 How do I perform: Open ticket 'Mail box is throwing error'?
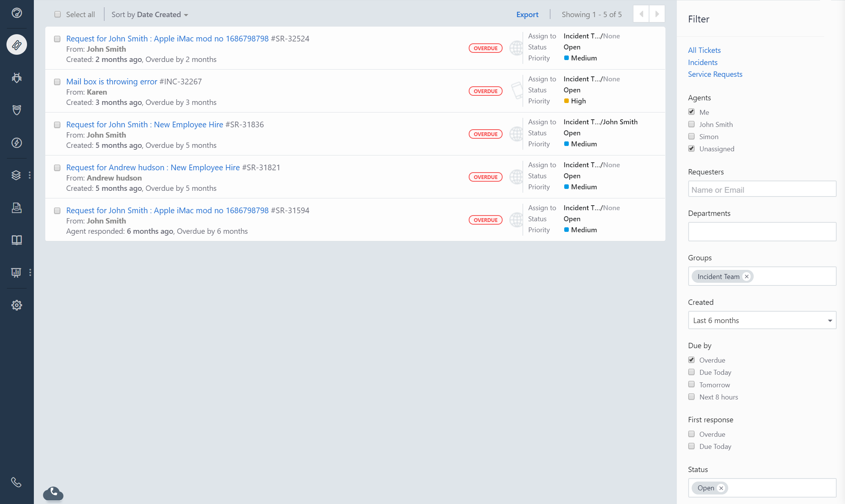click(111, 81)
